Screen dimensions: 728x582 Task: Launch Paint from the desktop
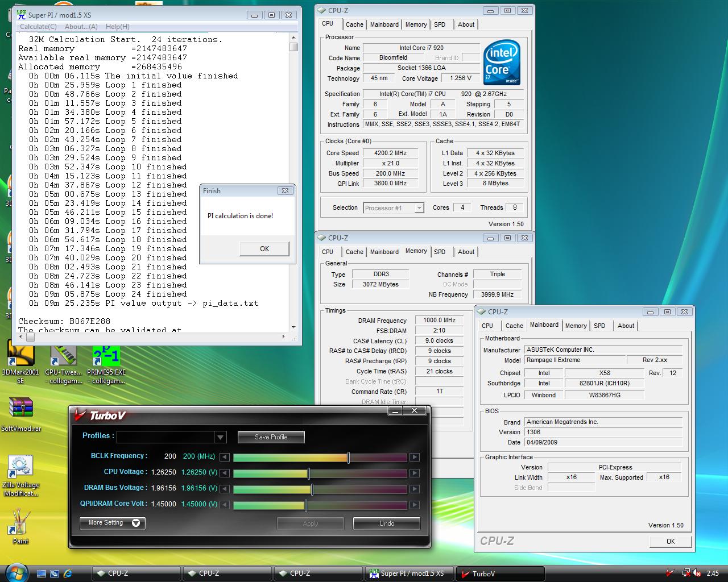[20, 522]
